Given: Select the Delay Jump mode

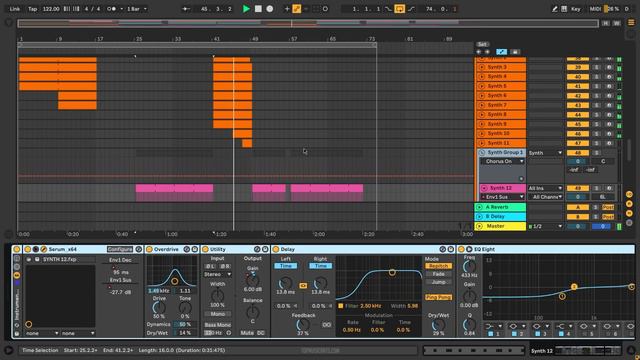Looking at the screenshot, I should [x=438, y=282].
